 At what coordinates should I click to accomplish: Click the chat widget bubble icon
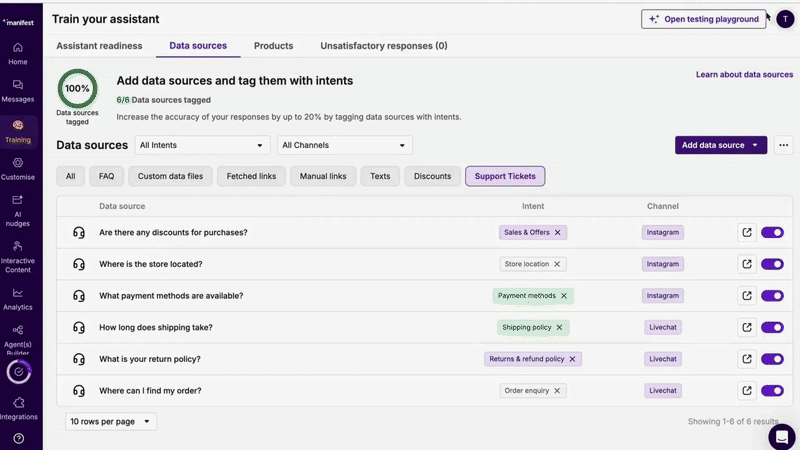point(782,437)
